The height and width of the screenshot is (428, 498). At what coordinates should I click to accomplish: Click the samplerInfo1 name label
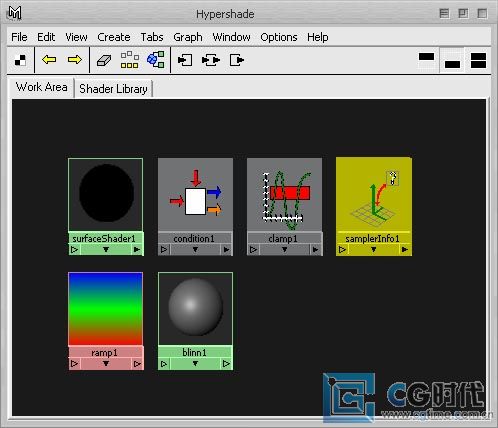(372, 239)
